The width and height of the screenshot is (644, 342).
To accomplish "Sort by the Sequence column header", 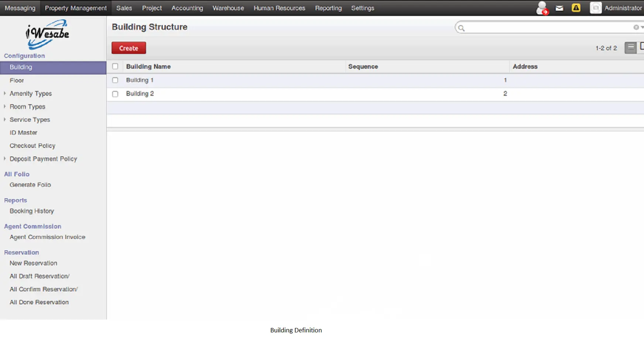I will tap(363, 67).
